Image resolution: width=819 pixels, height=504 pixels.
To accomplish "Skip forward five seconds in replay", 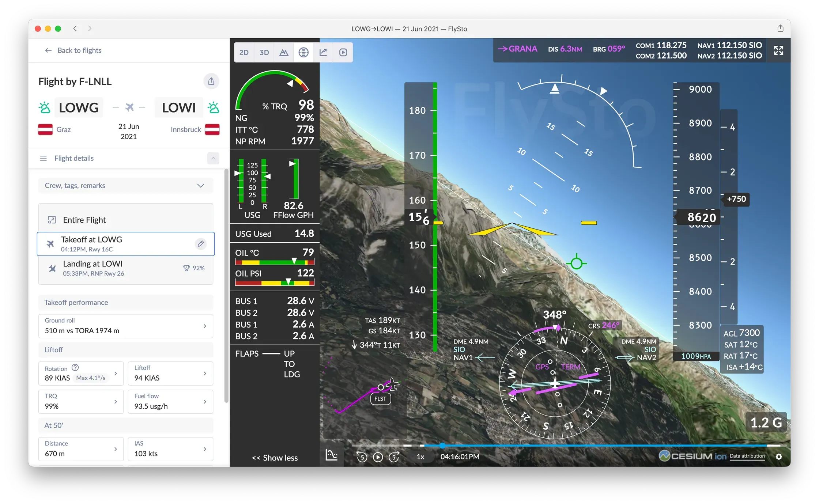I will [x=394, y=457].
